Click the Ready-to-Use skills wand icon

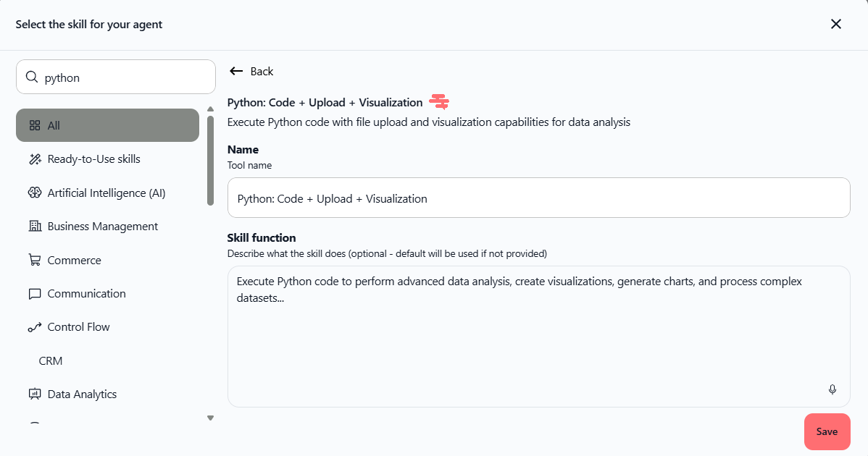pyautogui.click(x=34, y=159)
